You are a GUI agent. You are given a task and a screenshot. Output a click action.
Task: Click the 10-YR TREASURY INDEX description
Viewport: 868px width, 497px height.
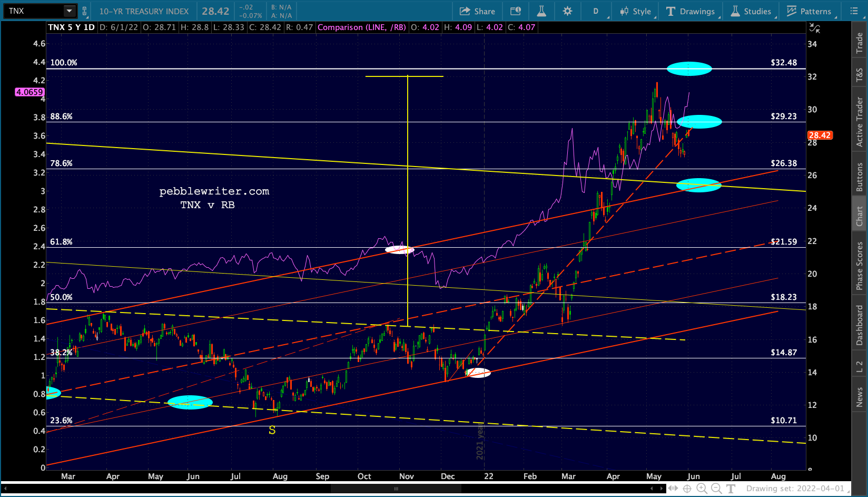click(144, 11)
